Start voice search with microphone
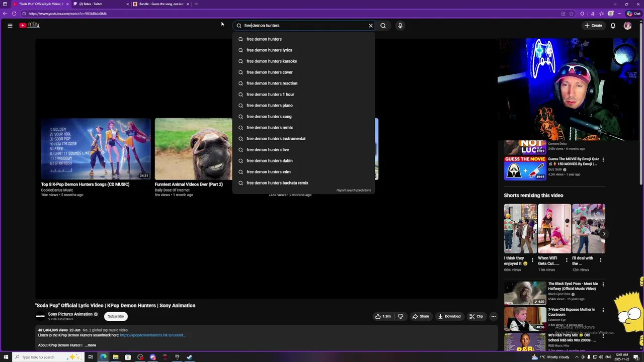The height and width of the screenshot is (362, 644). pos(400,26)
